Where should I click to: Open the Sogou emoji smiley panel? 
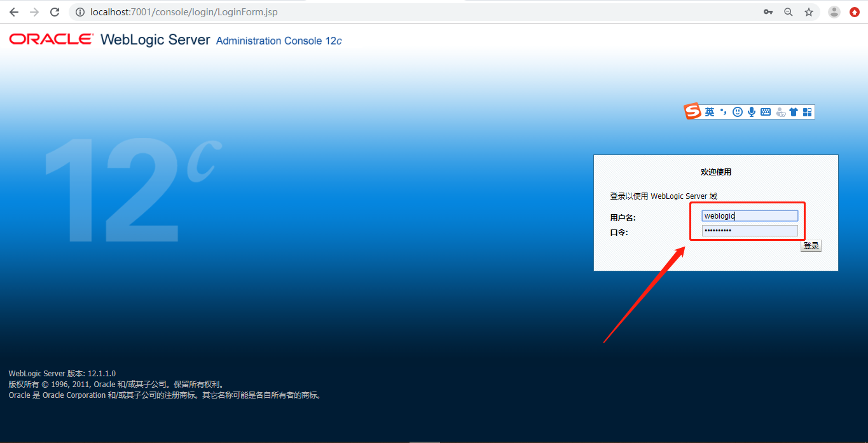(x=738, y=112)
